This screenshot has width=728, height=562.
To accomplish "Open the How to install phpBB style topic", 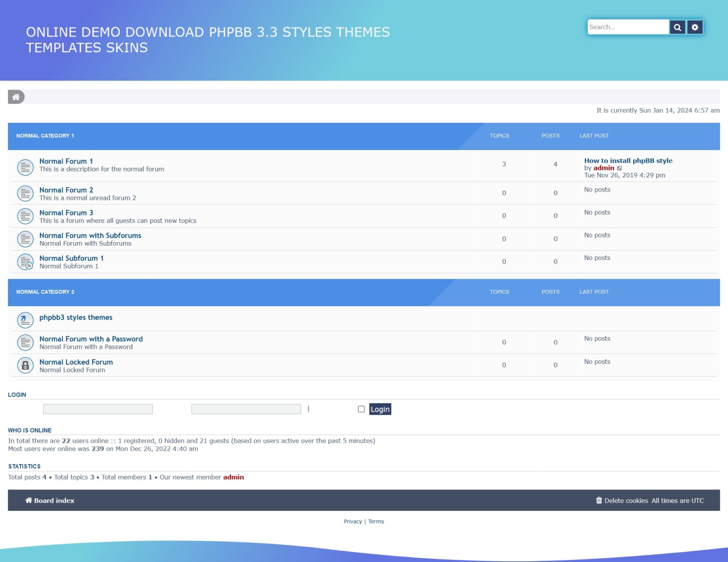I will click(628, 161).
